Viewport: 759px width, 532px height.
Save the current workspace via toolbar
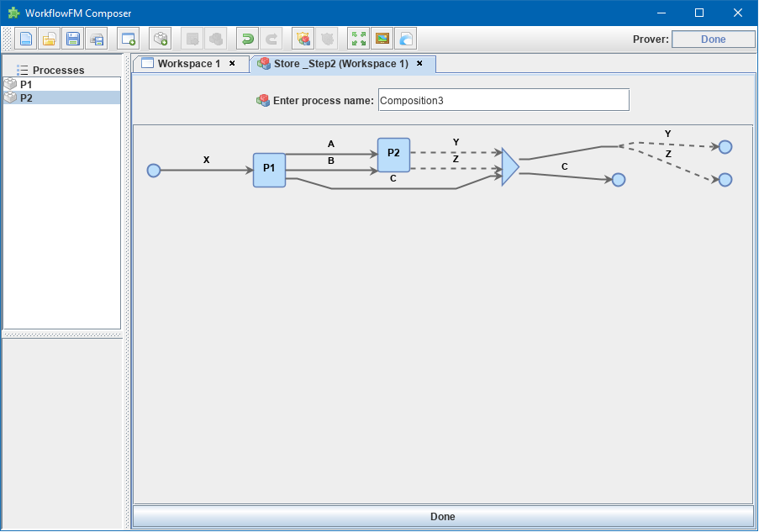[x=73, y=38]
